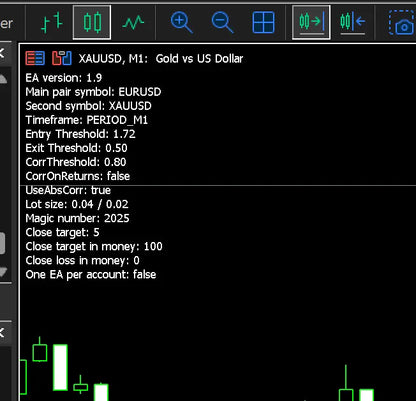Click Lot size: 0.04 / 0.02 line
This screenshot has height=401, width=416.
coord(77,204)
